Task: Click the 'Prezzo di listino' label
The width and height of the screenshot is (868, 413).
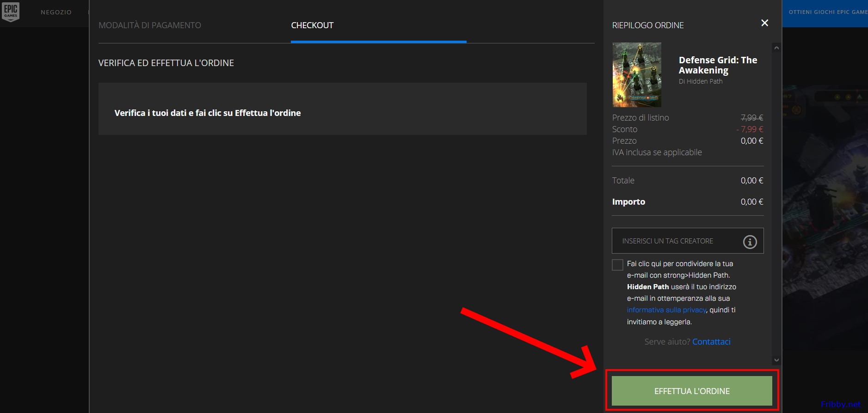Action: [x=640, y=118]
